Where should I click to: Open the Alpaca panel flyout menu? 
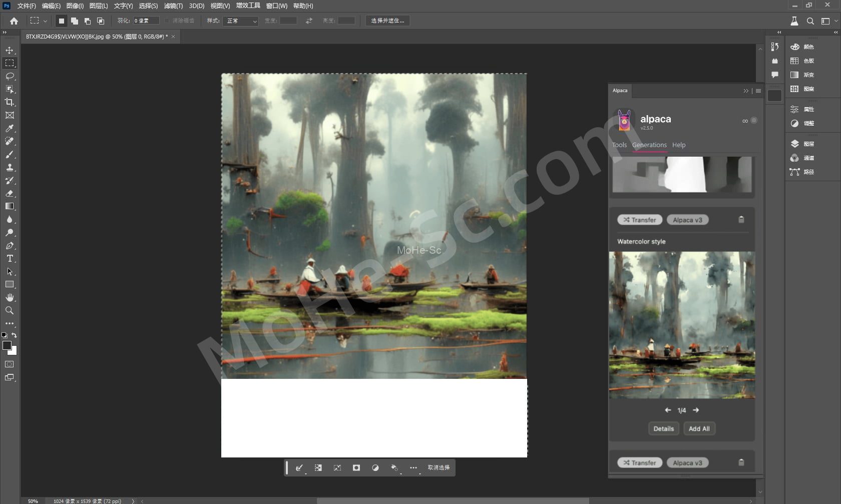coord(758,91)
